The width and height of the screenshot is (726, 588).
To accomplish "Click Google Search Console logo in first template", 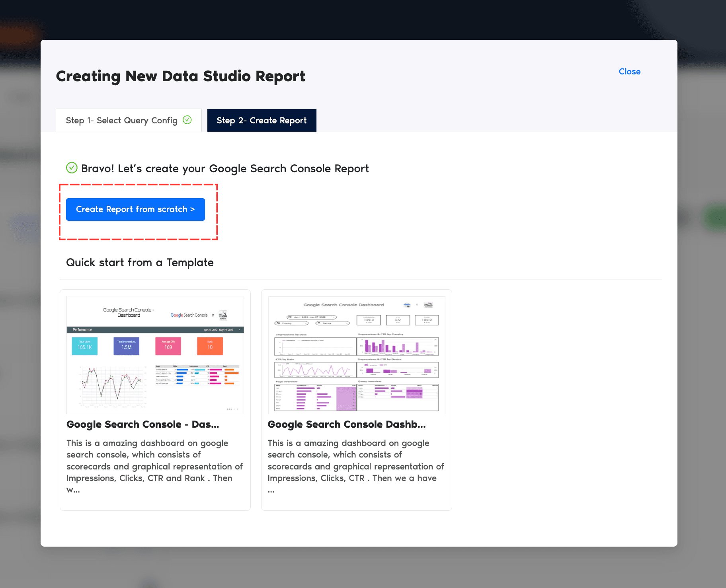I will pos(189,315).
